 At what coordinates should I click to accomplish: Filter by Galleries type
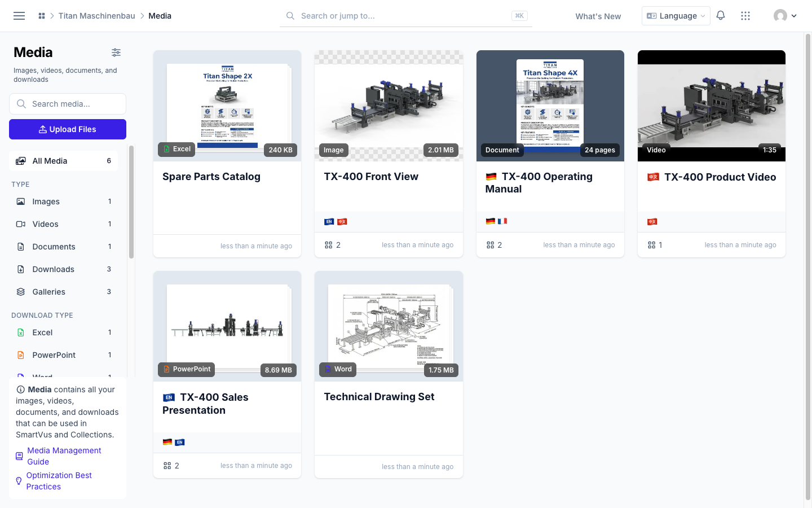pyautogui.click(x=64, y=292)
